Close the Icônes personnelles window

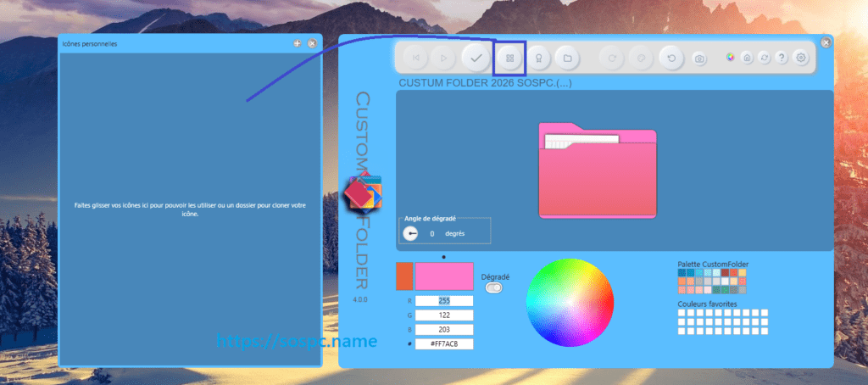click(312, 43)
